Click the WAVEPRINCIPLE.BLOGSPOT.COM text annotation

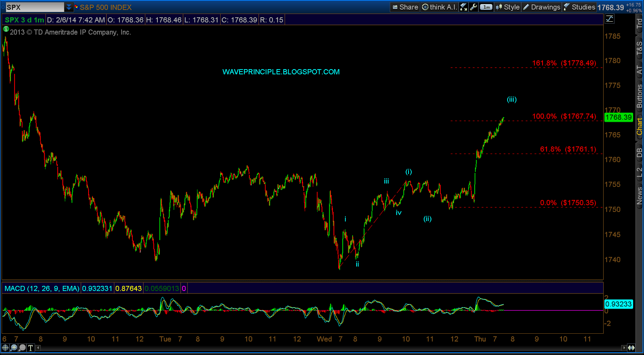281,72
